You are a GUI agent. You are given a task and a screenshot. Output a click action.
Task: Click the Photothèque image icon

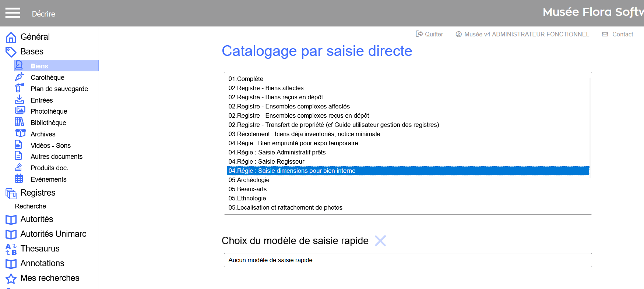coord(20,111)
